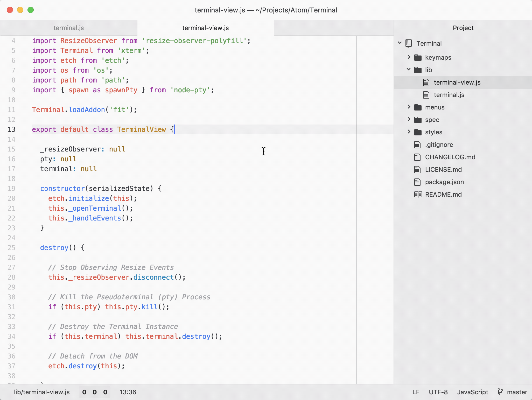Expand the menus folder
Viewport: 532px width, 400px height.
(x=409, y=107)
